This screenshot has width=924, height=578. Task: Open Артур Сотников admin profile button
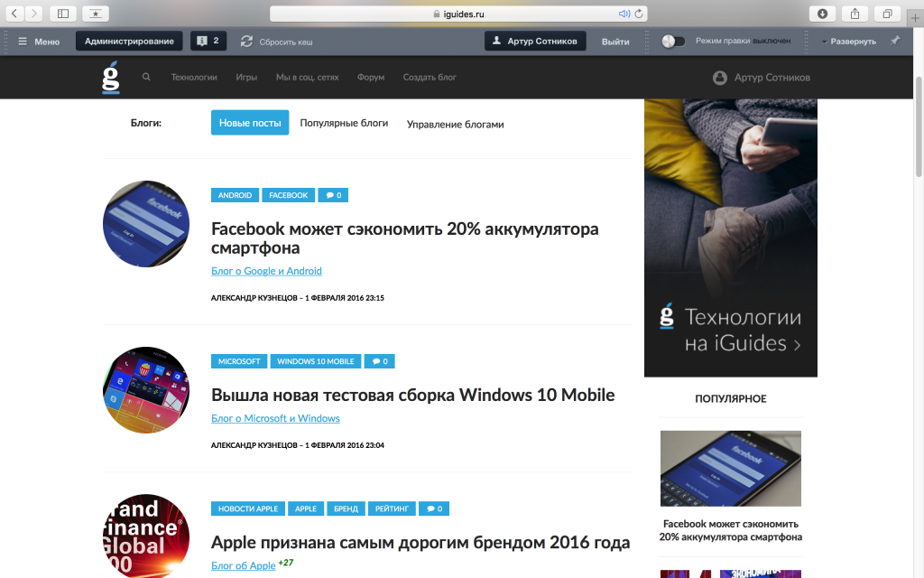click(535, 41)
